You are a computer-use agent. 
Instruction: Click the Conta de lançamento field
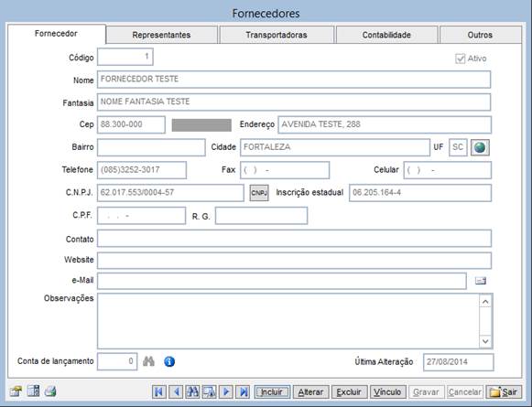(x=117, y=361)
